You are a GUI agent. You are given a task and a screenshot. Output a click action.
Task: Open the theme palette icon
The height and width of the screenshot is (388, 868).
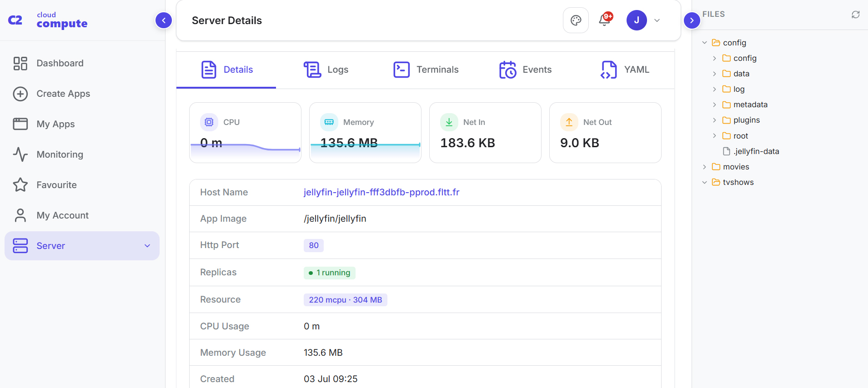coord(576,20)
